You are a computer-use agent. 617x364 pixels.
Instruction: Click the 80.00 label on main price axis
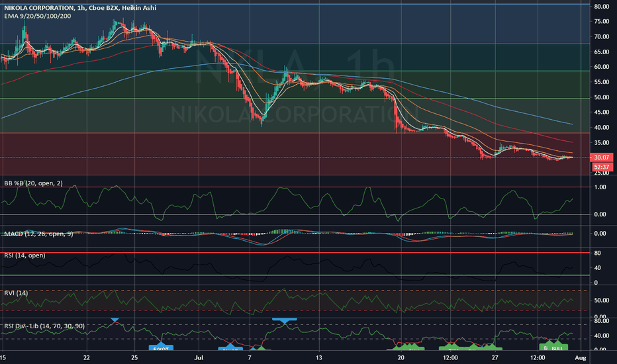[x=602, y=7]
